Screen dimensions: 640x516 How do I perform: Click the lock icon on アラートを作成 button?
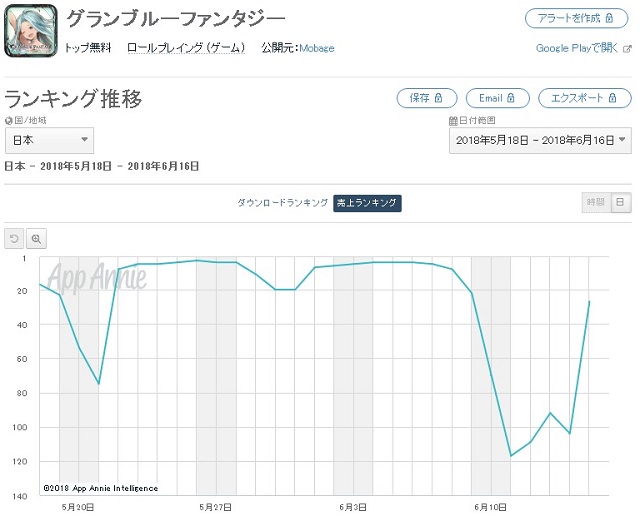click(x=609, y=18)
